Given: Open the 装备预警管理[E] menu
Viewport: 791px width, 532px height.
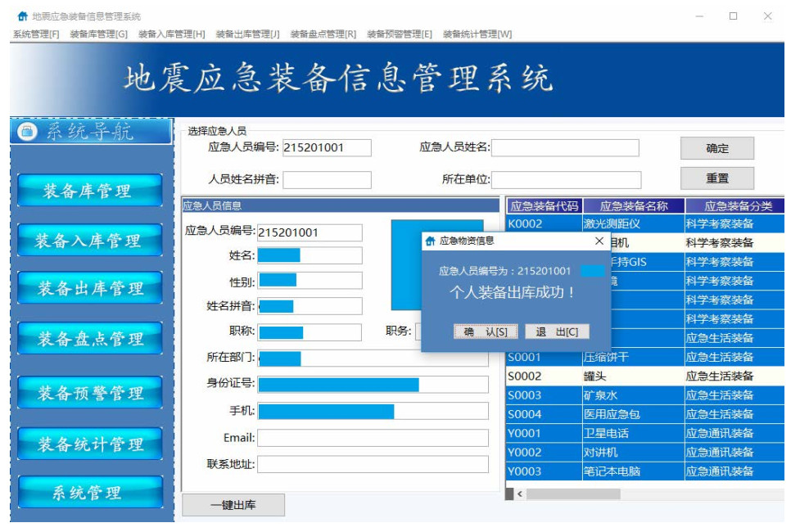Looking at the screenshot, I should 400,34.
